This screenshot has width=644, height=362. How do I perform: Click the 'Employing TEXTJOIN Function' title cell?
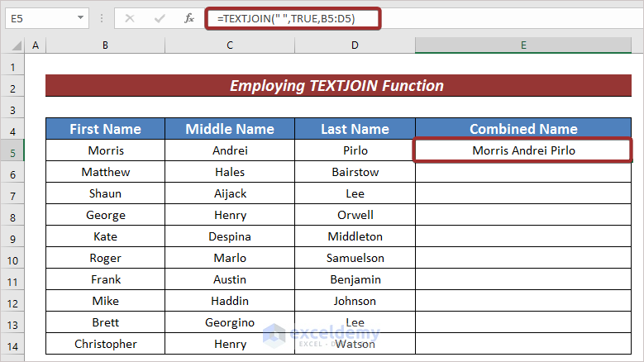click(x=338, y=85)
